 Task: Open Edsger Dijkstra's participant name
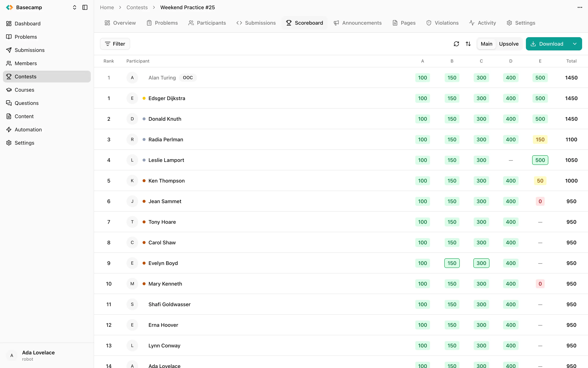(x=167, y=98)
